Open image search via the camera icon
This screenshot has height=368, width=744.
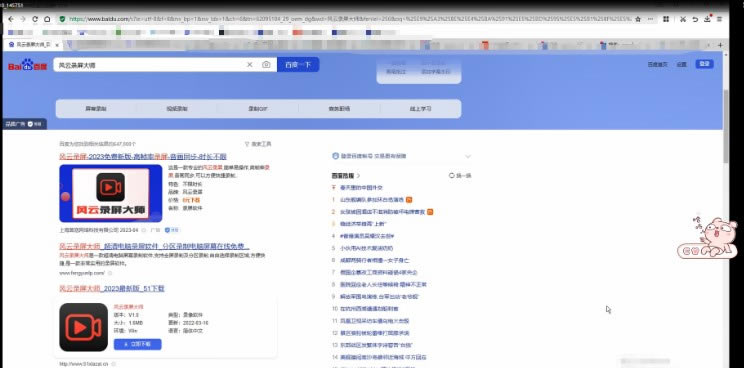coord(266,64)
